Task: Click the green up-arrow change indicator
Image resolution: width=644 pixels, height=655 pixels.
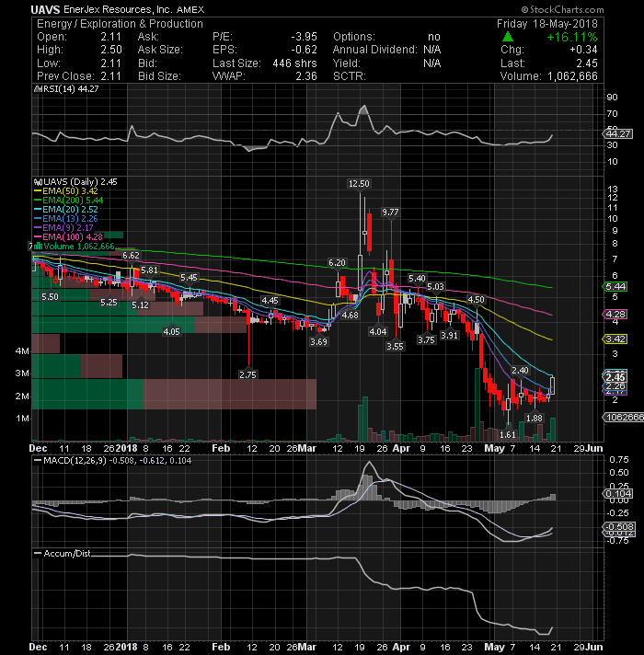Action: click(508, 37)
